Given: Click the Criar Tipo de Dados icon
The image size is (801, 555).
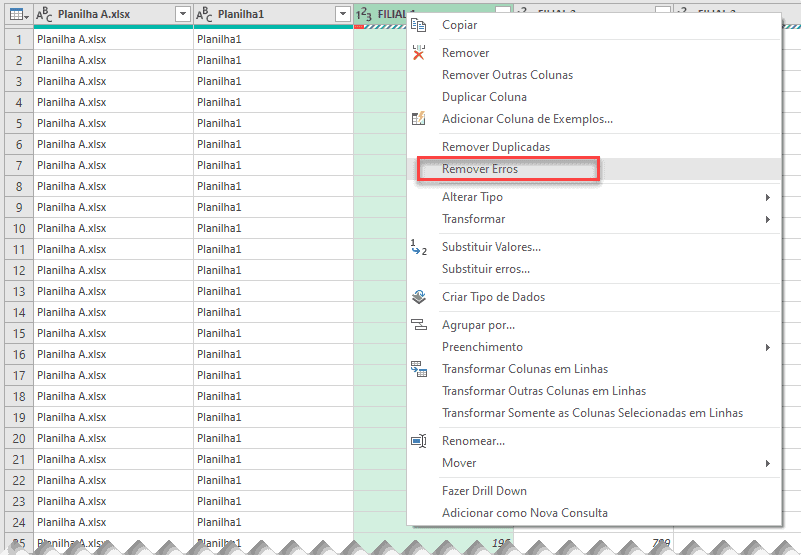Looking at the screenshot, I should [418, 297].
